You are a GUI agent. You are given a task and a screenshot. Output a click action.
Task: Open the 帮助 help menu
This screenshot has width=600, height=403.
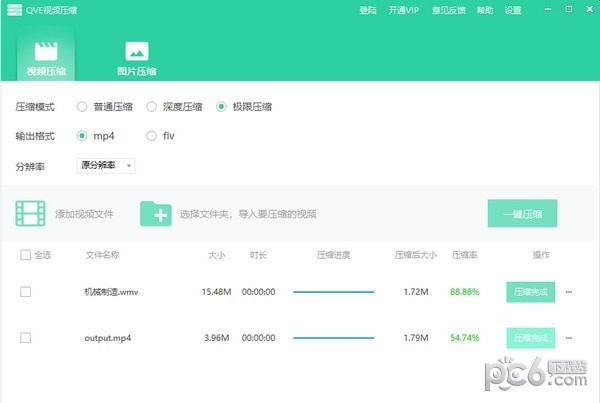[x=485, y=10]
